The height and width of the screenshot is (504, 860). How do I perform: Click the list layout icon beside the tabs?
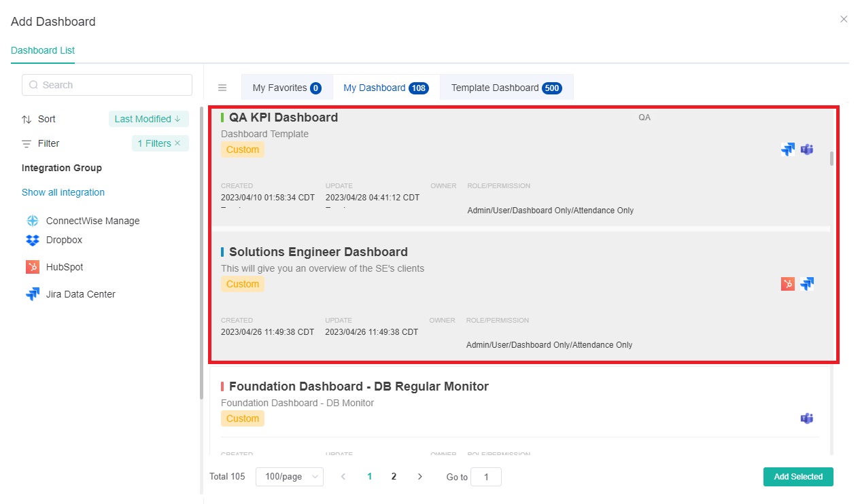point(222,87)
